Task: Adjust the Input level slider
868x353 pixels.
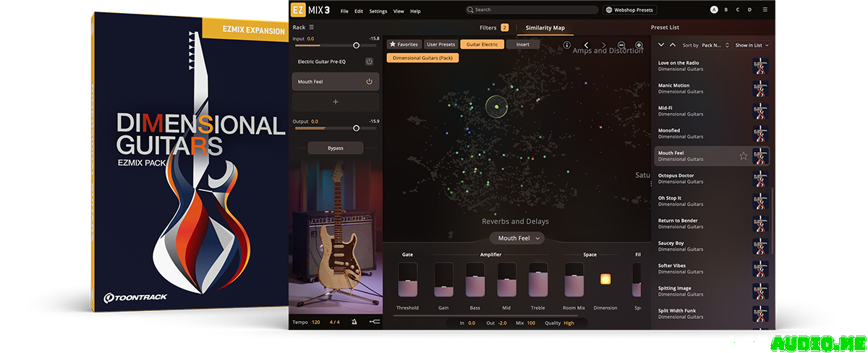Action: point(335,46)
